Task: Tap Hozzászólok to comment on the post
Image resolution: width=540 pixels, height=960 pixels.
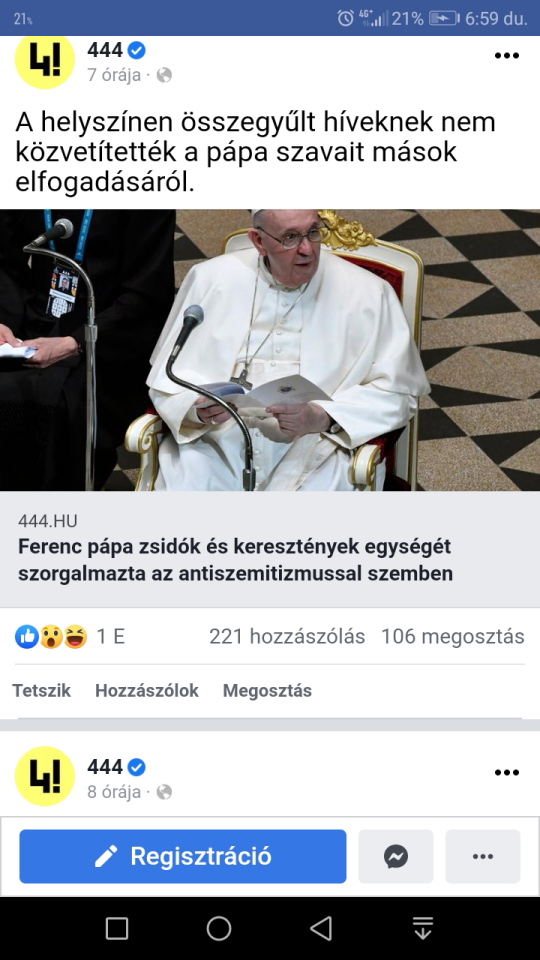Action: [x=147, y=691]
